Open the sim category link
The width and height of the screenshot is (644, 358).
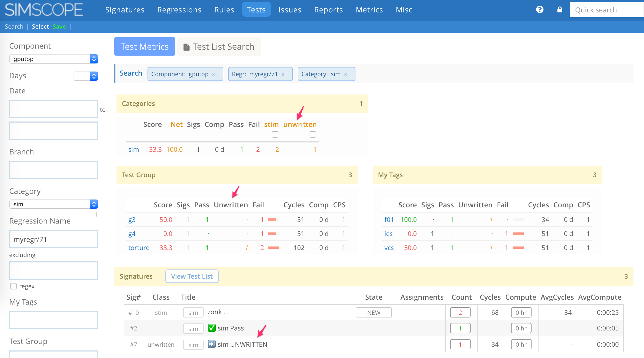[133, 150]
